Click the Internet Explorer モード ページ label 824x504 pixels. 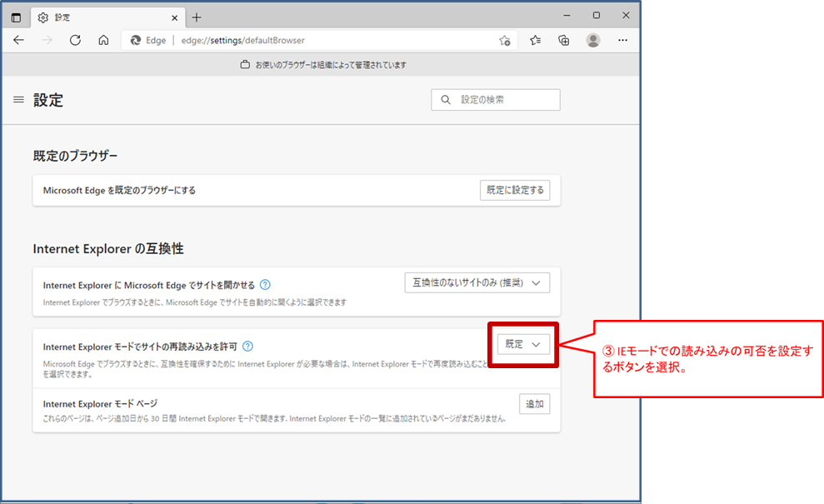[x=100, y=404]
